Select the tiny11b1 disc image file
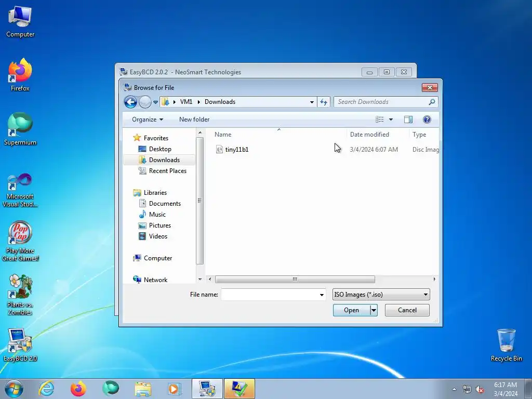This screenshot has height=399, width=532. [x=237, y=149]
